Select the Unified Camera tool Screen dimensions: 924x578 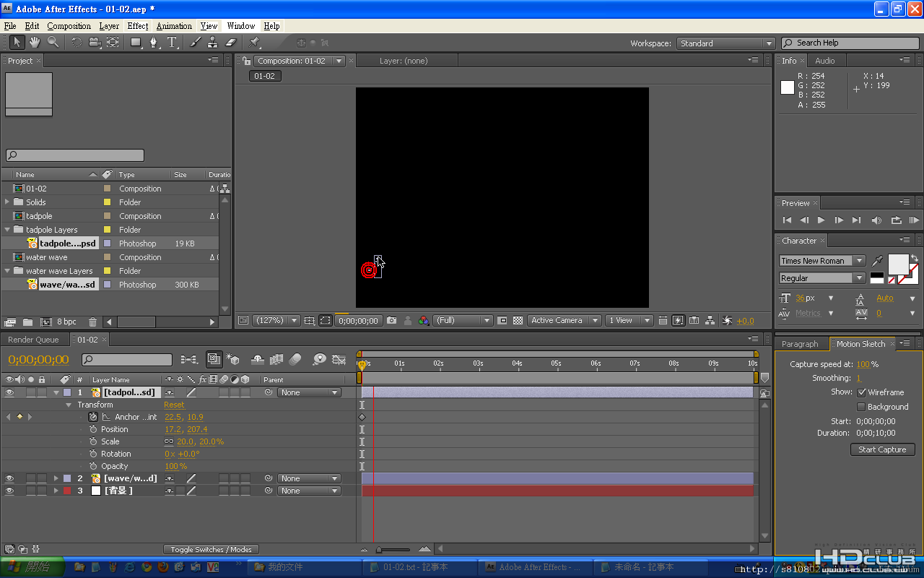pos(95,43)
